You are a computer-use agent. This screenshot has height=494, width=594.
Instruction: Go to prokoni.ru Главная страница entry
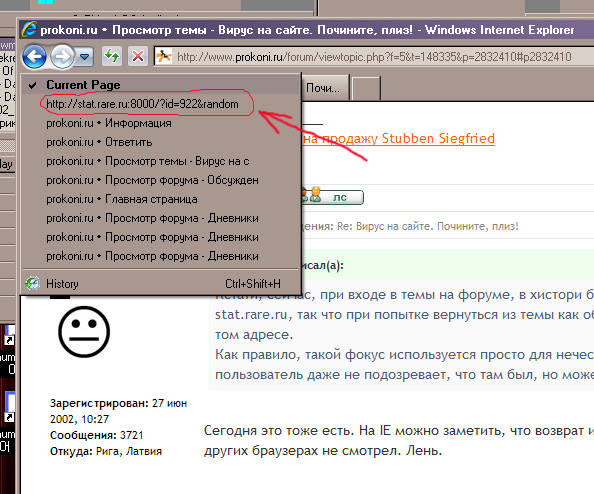click(161, 199)
